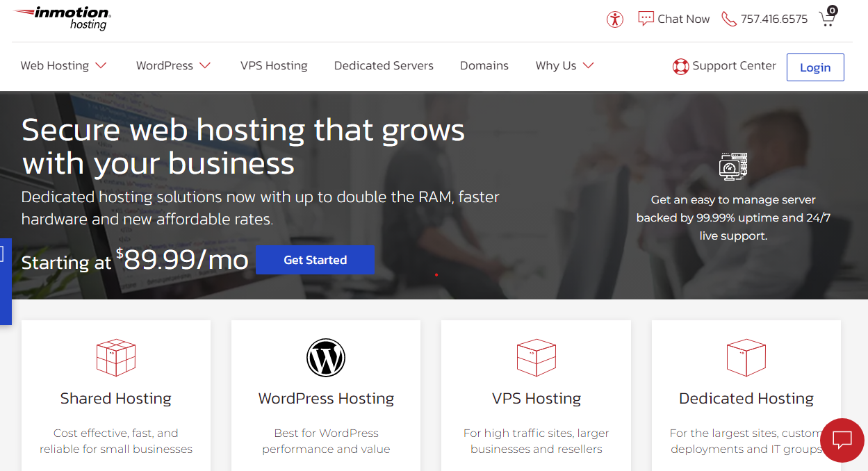Open the Support Center link
The width and height of the screenshot is (868, 471).
tap(734, 66)
